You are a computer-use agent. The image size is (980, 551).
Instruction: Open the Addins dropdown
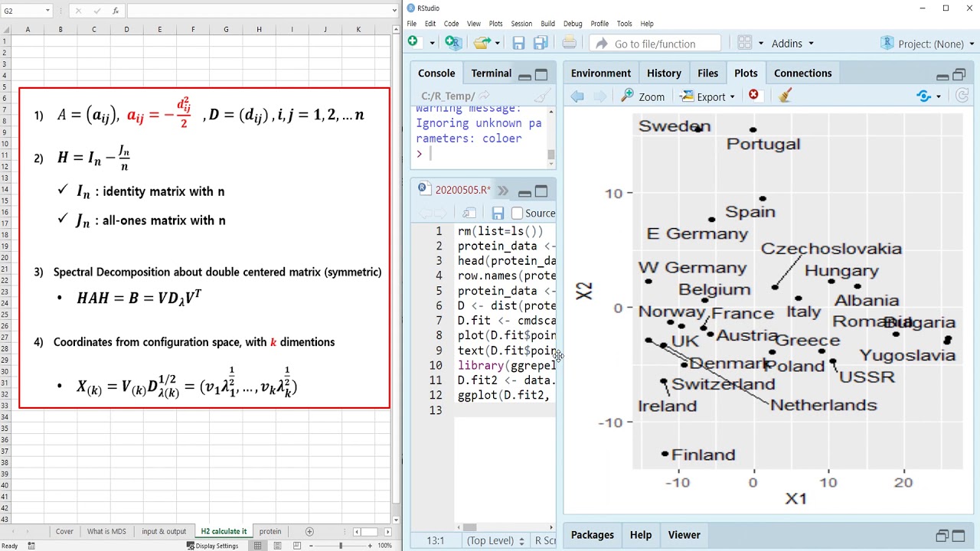tap(792, 44)
